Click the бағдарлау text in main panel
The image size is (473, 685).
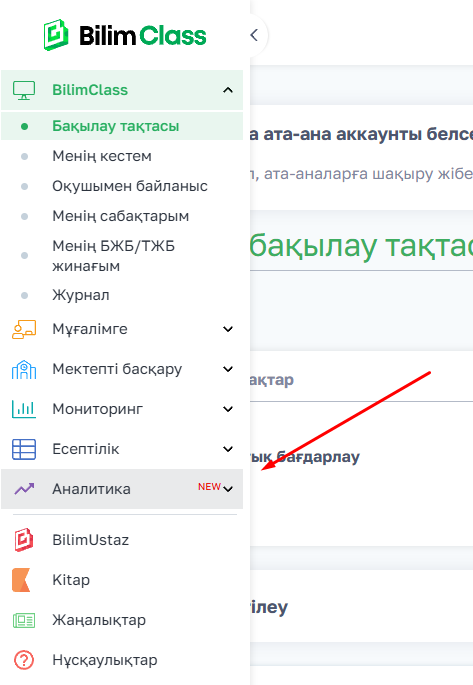318,457
